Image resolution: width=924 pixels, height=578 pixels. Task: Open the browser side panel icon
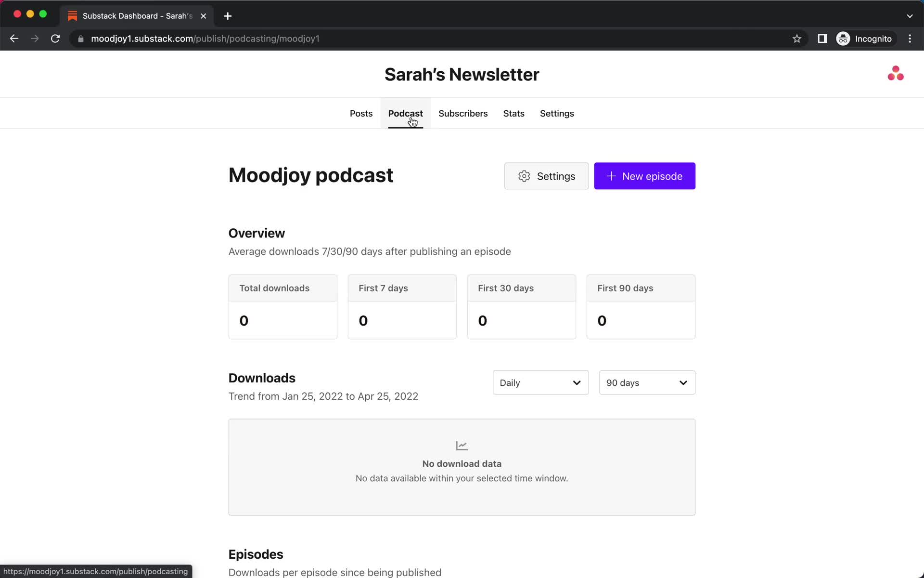(822, 39)
